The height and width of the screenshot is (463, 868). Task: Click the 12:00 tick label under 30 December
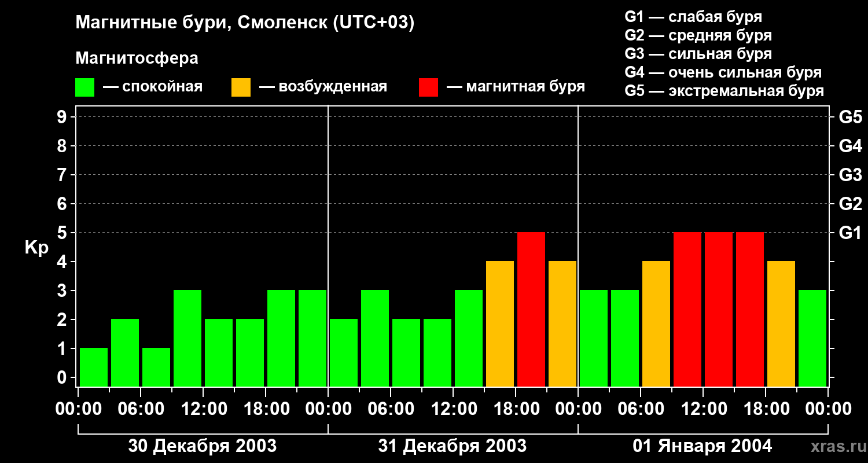click(203, 409)
